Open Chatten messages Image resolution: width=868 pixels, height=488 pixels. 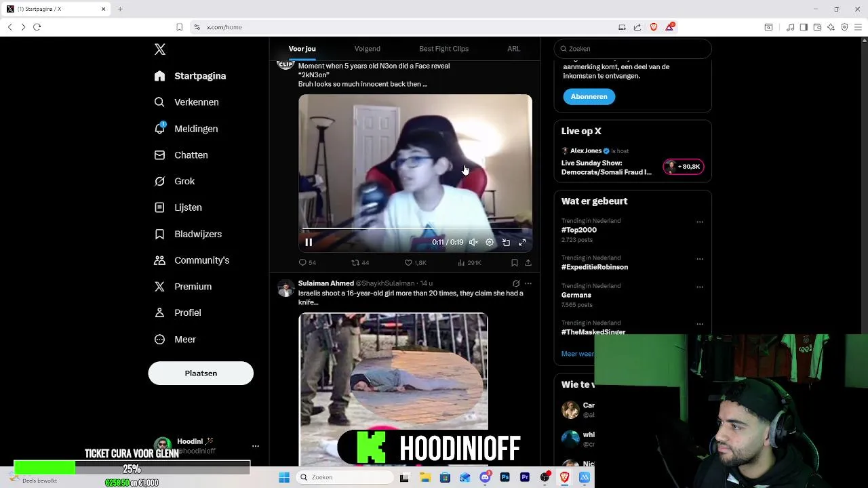pyautogui.click(x=181, y=155)
